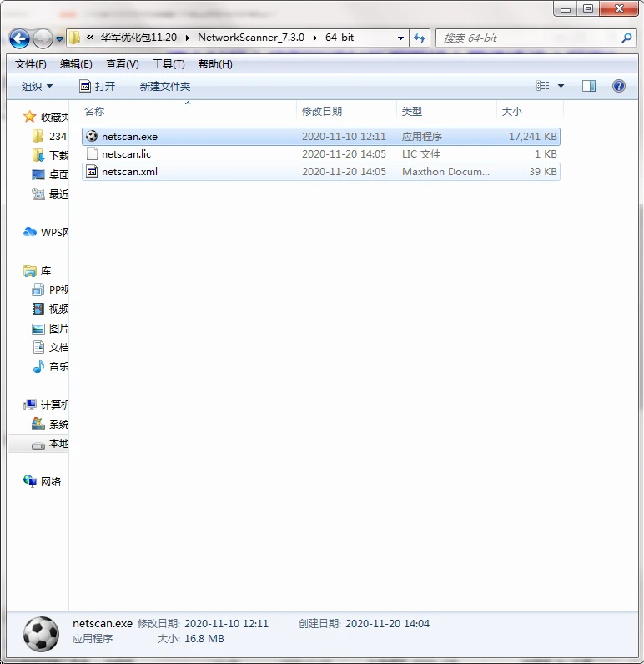Click the 新建文件夹 button
The width and height of the screenshot is (644, 664).
pos(164,86)
